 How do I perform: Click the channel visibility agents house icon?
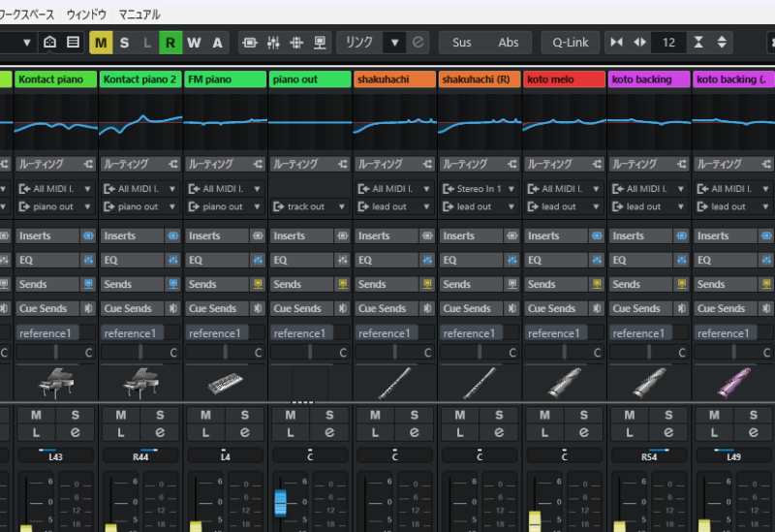pos(49,43)
